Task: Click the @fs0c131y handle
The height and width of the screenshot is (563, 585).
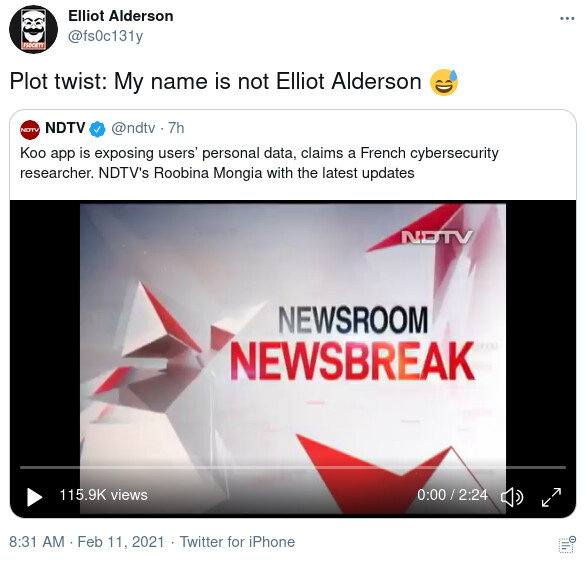Action: (x=105, y=36)
